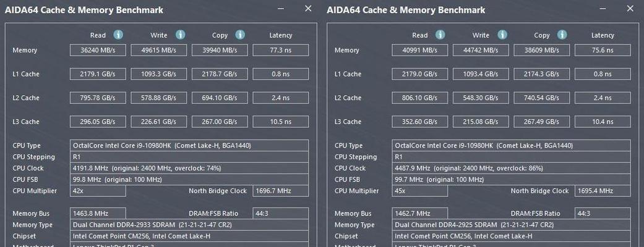Click the Copy info icon in right window
644x247 pixels.
(562, 35)
